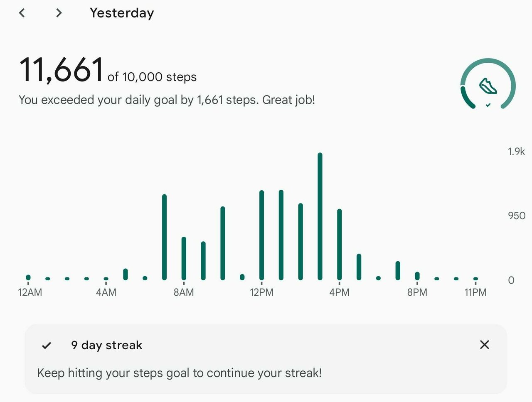Tap the 4PM step bar
Viewport: 532px width, 402px height.
(340, 245)
